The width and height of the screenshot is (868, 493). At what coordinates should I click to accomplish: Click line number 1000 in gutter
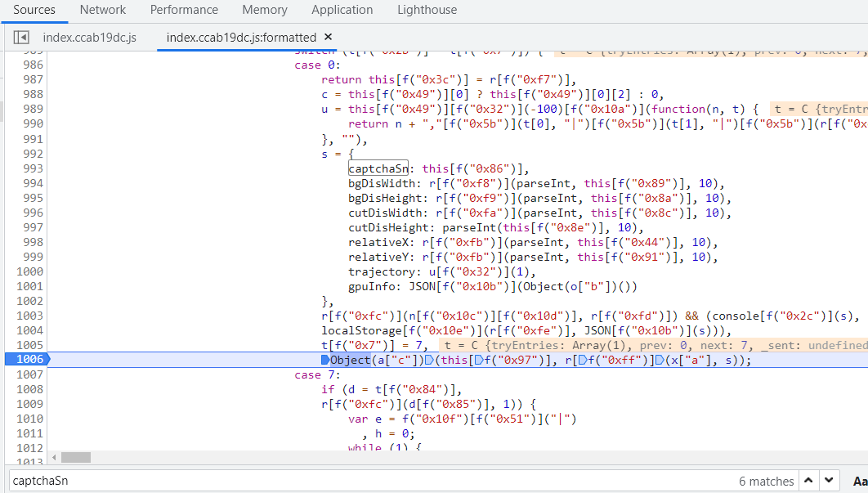[x=29, y=271]
